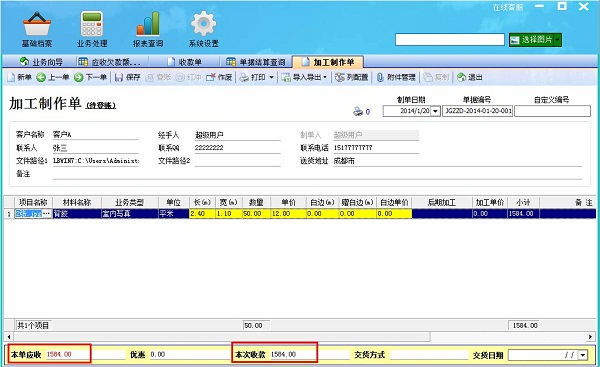The image size is (600, 367).
Task: Click the 作废 void toolbar button
Action: pyautogui.click(x=219, y=77)
